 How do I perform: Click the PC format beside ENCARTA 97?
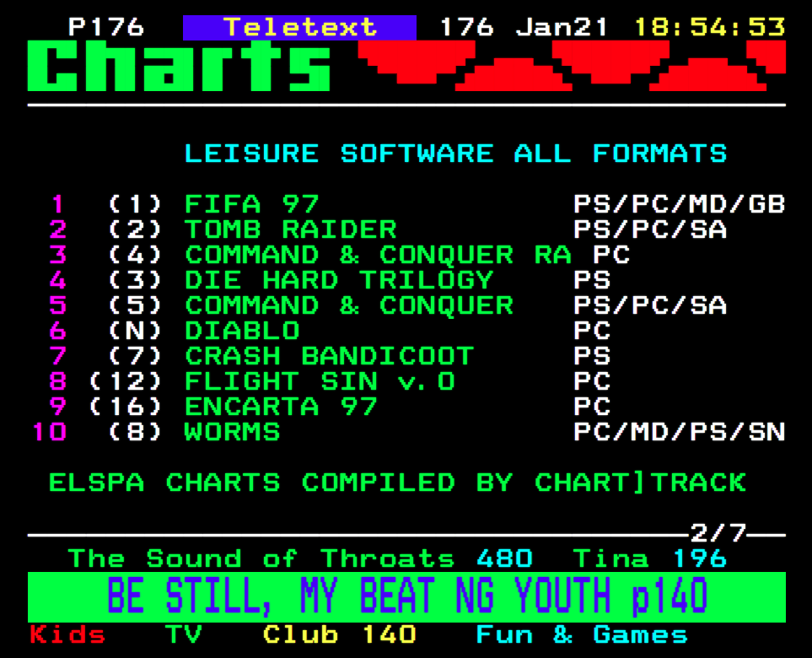click(592, 407)
